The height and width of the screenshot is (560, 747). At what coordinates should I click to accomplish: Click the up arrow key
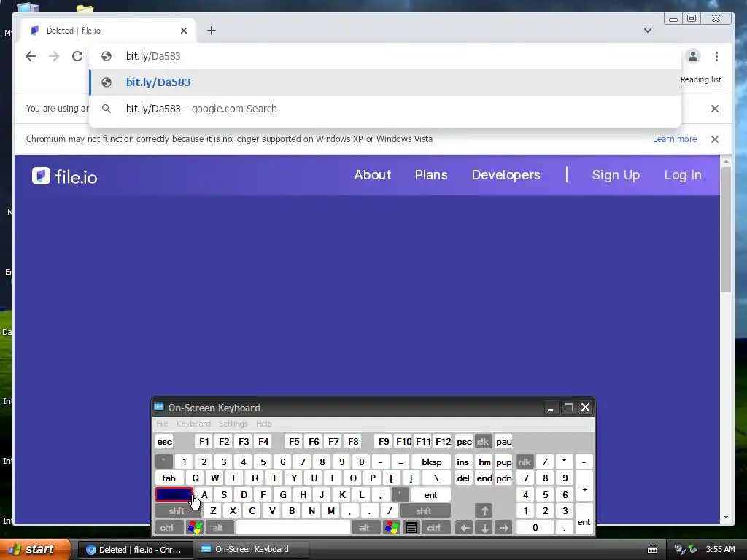(x=484, y=511)
